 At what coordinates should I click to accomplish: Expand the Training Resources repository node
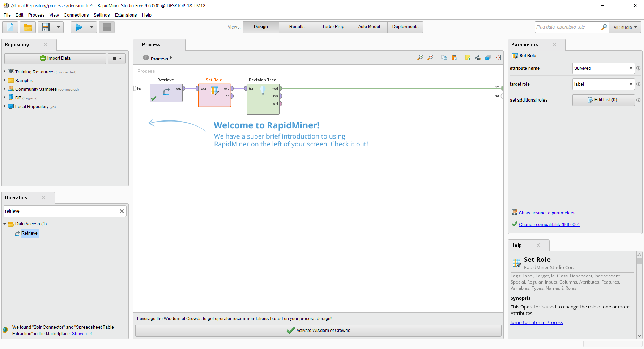(x=5, y=72)
